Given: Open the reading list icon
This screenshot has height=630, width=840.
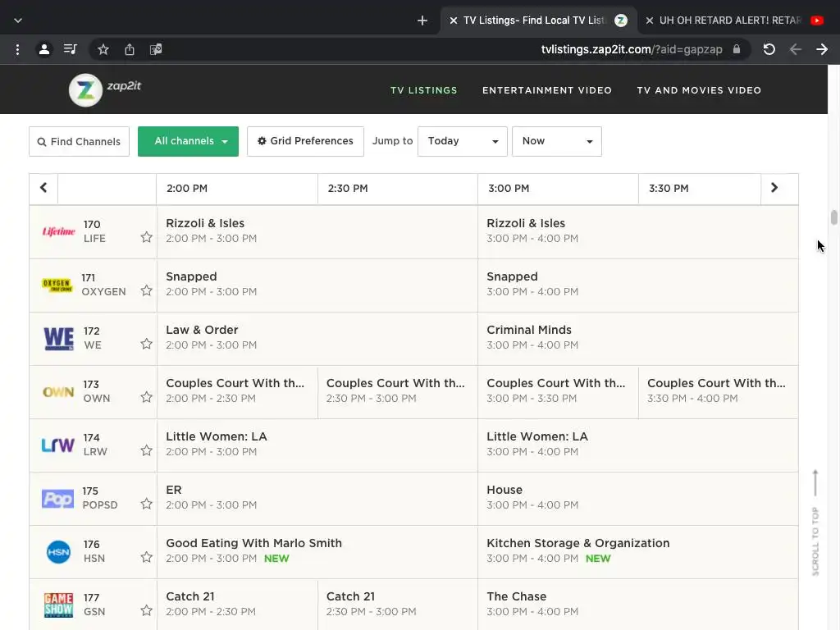Looking at the screenshot, I should click(71, 50).
